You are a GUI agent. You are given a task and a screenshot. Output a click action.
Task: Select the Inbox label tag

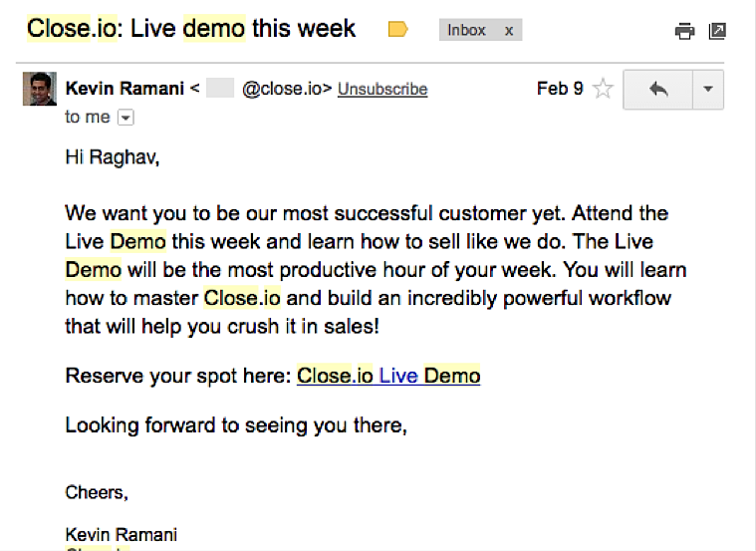coord(467,30)
